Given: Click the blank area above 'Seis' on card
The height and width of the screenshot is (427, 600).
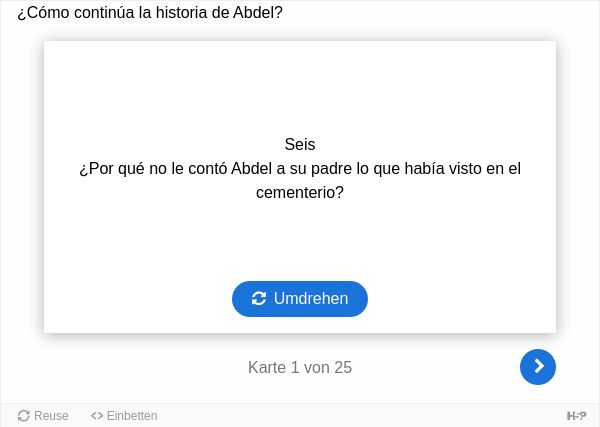Looking at the screenshot, I should point(300,88).
